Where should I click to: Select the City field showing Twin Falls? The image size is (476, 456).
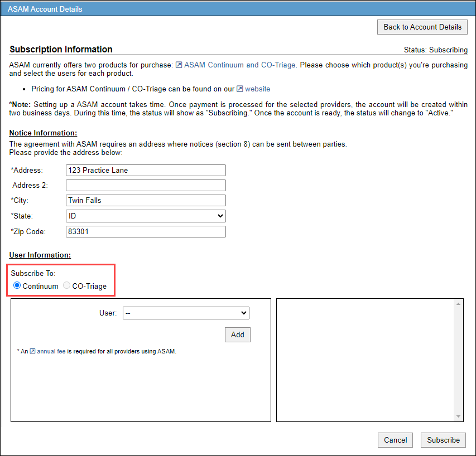[146, 201]
